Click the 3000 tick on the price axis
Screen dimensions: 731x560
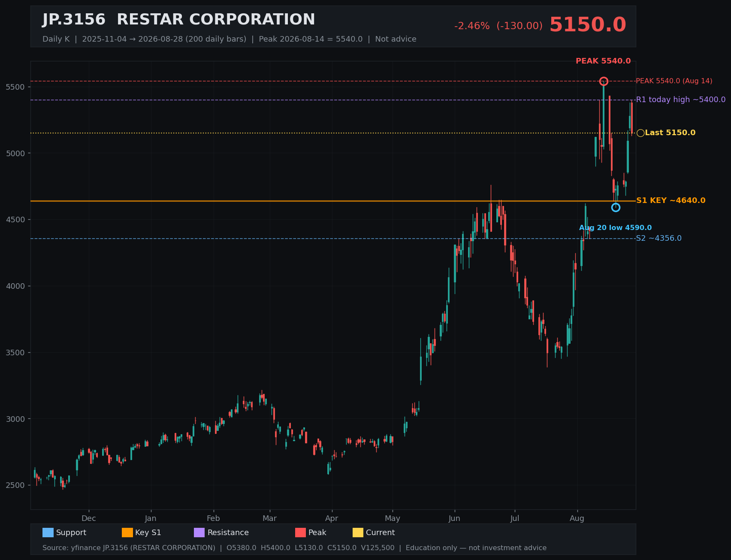pyautogui.click(x=15, y=419)
